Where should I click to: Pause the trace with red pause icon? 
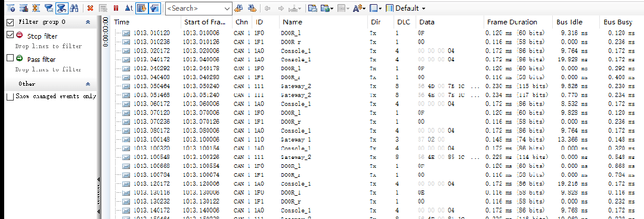click(116, 8)
